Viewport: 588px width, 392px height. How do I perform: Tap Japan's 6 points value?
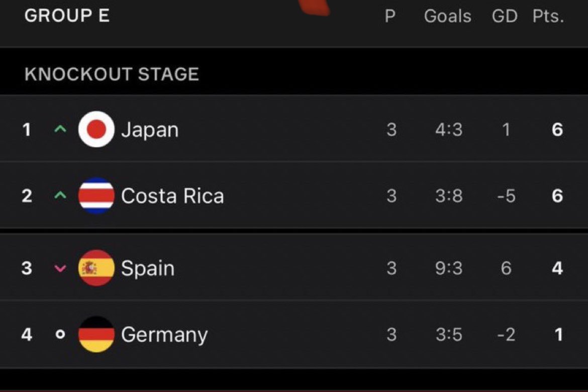tap(557, 130)
